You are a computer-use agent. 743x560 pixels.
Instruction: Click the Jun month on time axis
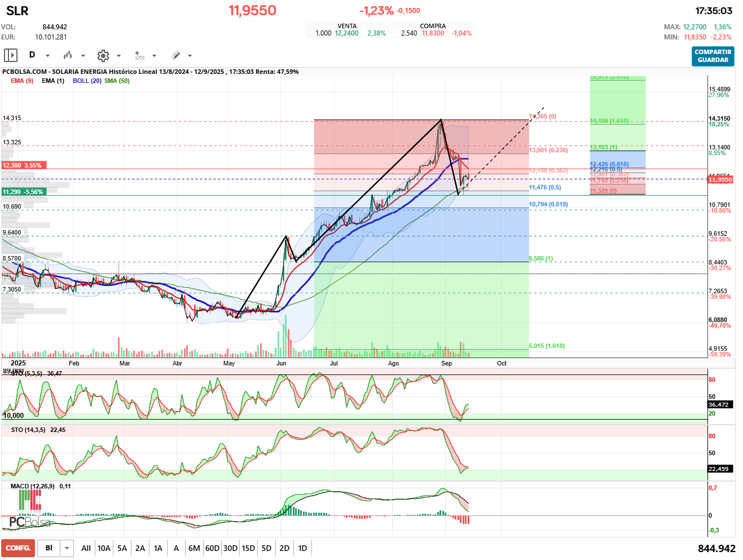click(x=282, y=363)
